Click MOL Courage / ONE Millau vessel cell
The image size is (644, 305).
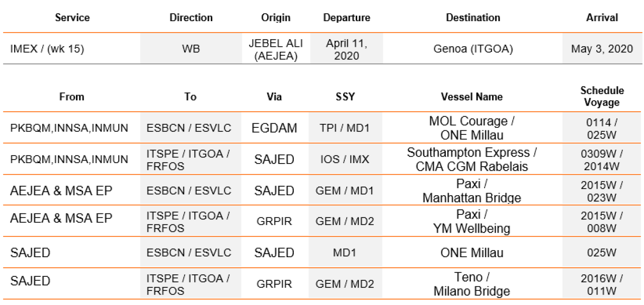[x=472, y=128]
